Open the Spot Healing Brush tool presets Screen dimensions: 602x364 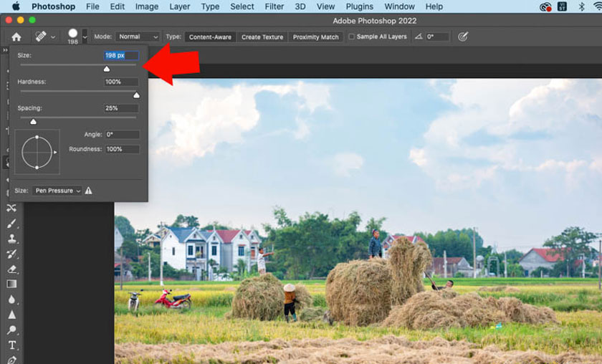point(41,37)
